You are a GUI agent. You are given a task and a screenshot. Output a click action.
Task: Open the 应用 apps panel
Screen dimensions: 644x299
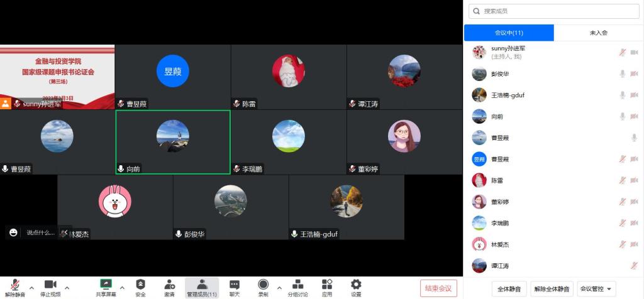coord(327,285)
